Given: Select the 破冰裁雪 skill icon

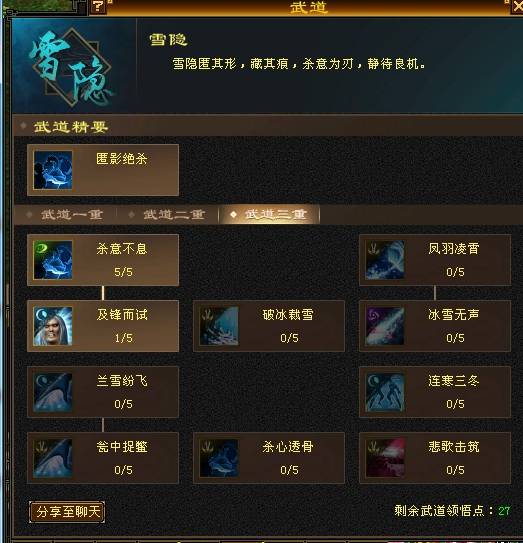Looking at the screenshot, I should point(219,326).
